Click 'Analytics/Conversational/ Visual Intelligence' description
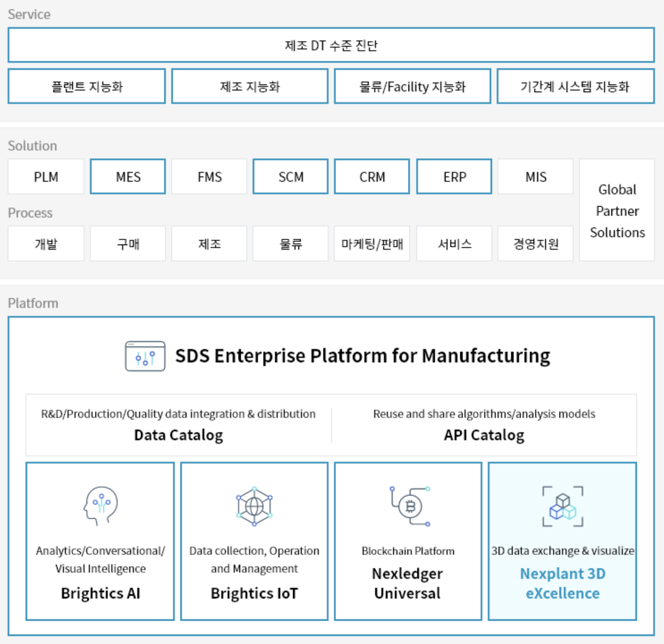This screenshot has height=644, width=664. [101, 559]
